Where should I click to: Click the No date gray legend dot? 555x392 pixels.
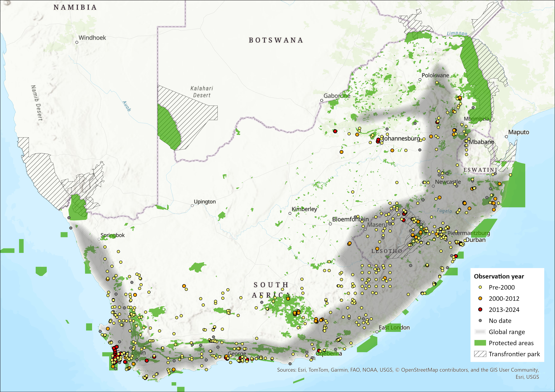tap(480, 321)
